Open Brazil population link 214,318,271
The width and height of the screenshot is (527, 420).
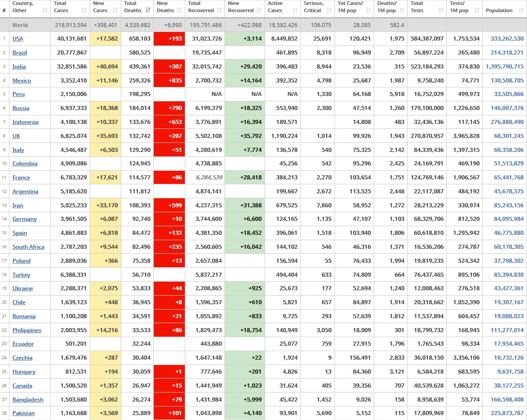[x=507, y=53]
